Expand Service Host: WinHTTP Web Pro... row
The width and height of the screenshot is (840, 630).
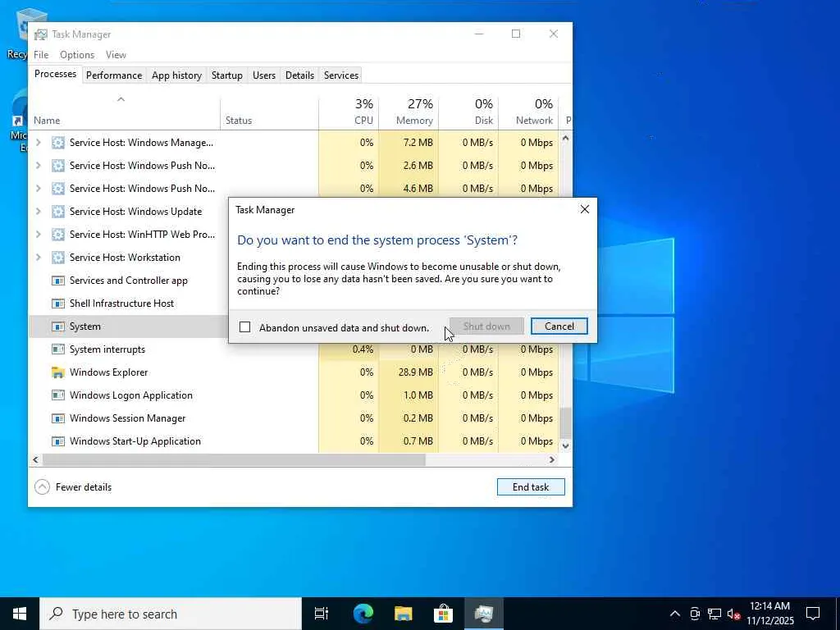[39, 235]
